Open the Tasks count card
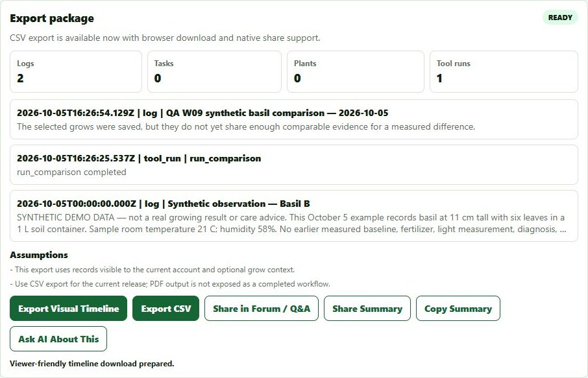The image size is (588, 378). coord(214,71)
